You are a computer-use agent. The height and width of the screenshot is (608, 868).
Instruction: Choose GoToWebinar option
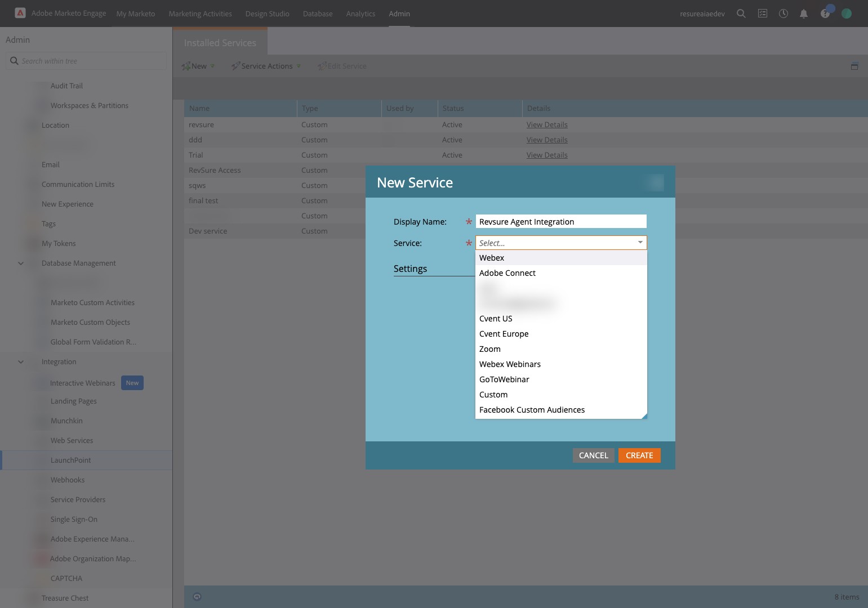pos(561,379)
